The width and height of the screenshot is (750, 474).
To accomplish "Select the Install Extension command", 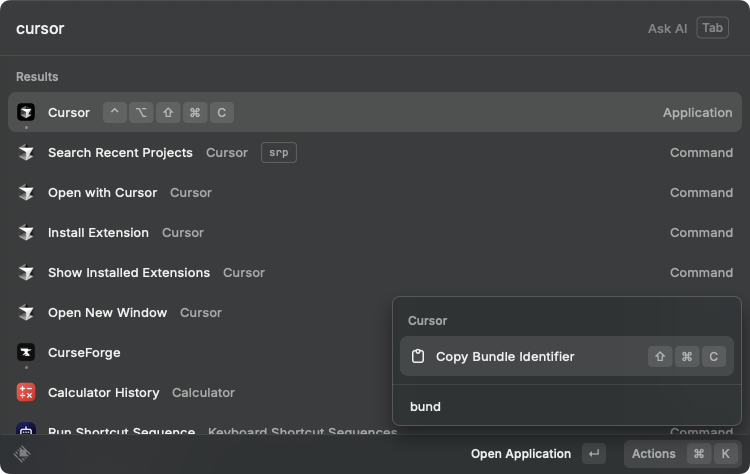I will pyautogui.click(x=375, y=232).
